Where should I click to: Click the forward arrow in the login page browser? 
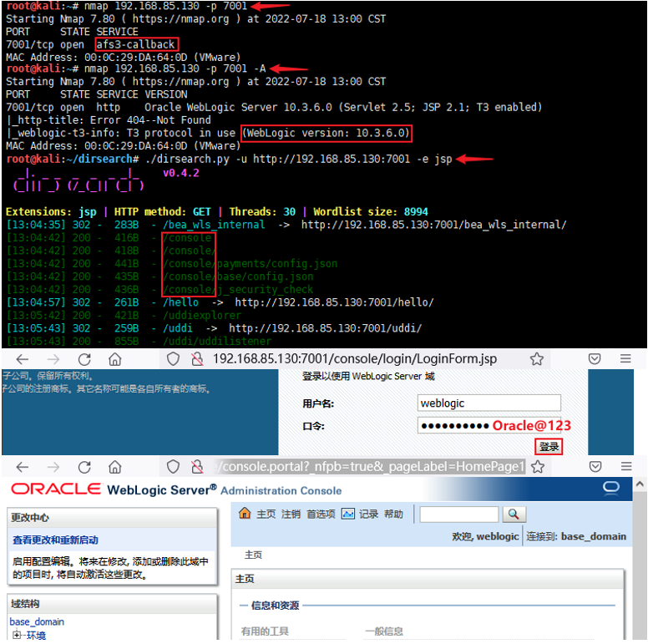point(53,360)
